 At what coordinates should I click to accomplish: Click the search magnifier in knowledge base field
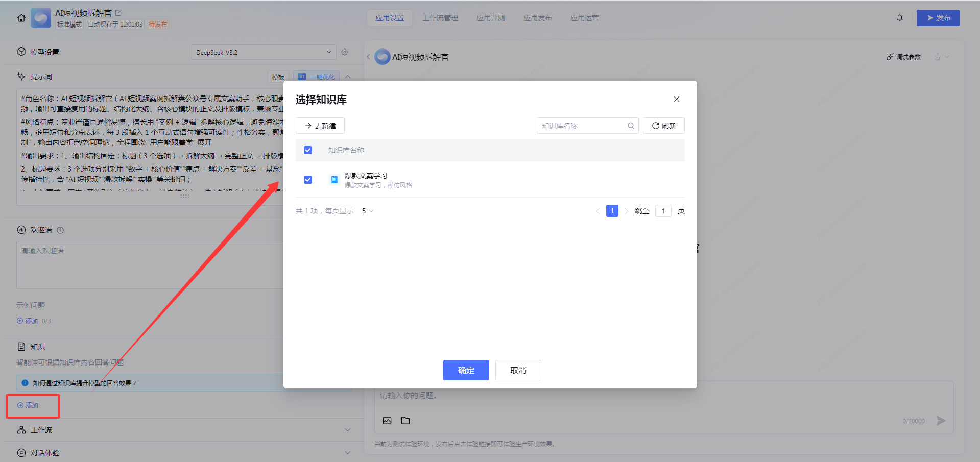pos(631,126)
